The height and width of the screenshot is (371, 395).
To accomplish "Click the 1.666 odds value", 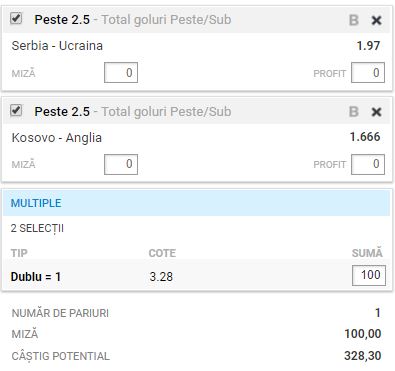I will pos(365,137).
